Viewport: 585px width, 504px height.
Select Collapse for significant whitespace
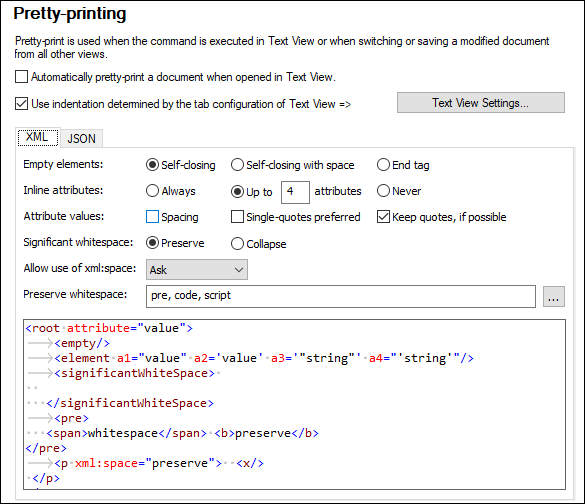[x=237, y=244]
